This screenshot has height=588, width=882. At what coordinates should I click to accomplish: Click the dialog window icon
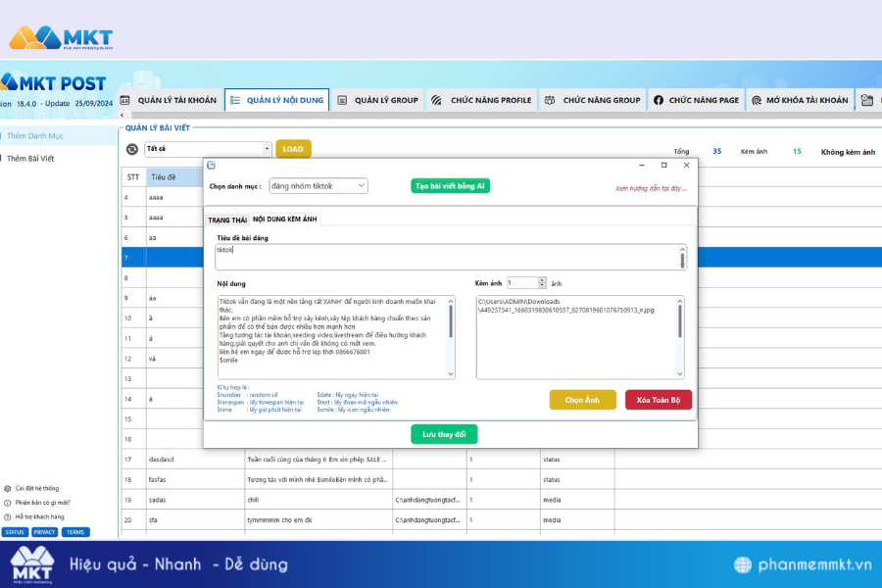211,165
